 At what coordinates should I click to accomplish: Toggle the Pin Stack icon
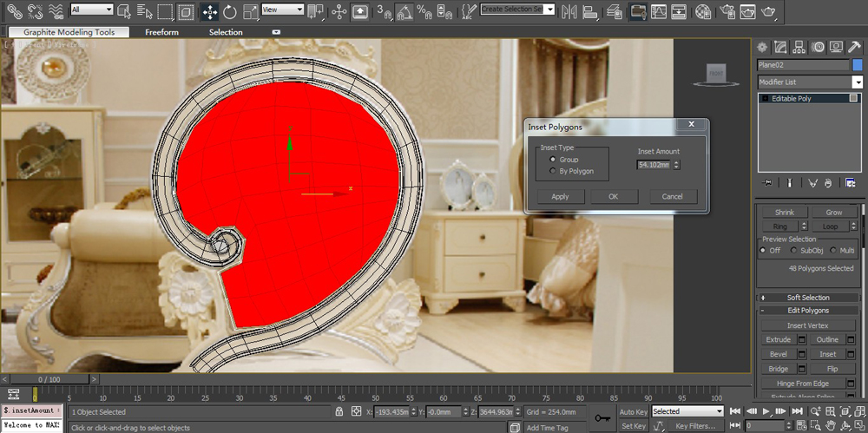[767, 182]
